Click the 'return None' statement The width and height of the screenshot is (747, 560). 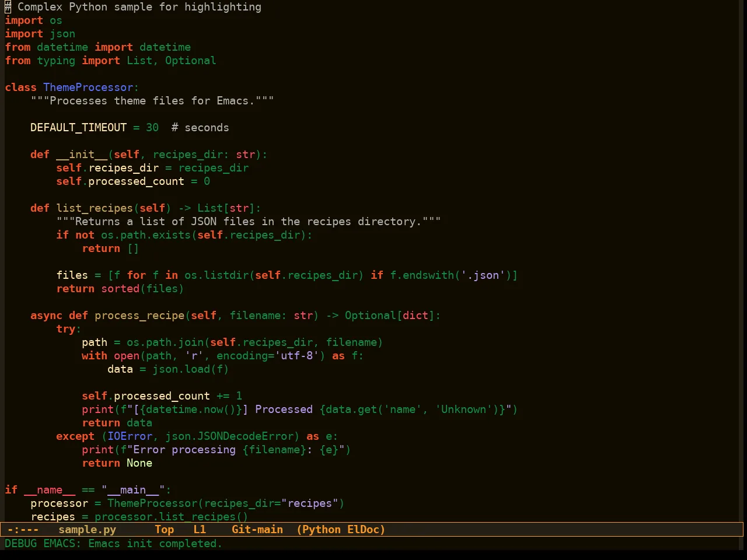click(x=117, y=463)
